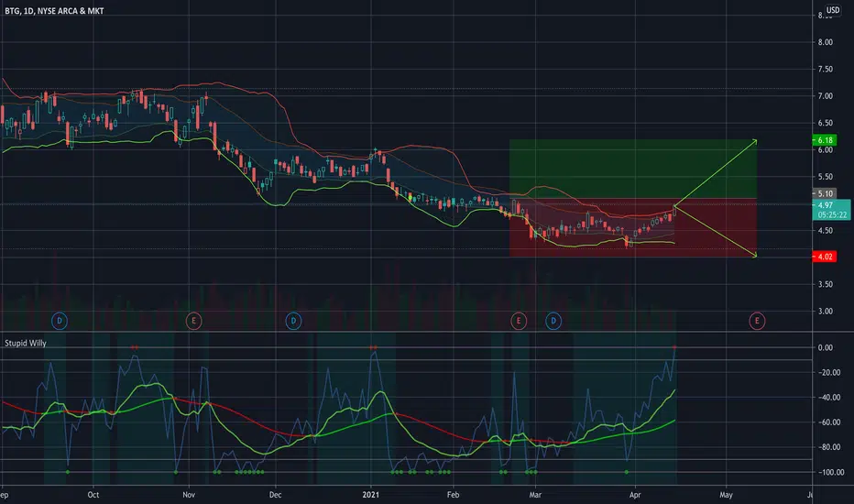
Task: Click the dividend D marker just before Oct
Action: pyautogui.click(x=60, y=321)
